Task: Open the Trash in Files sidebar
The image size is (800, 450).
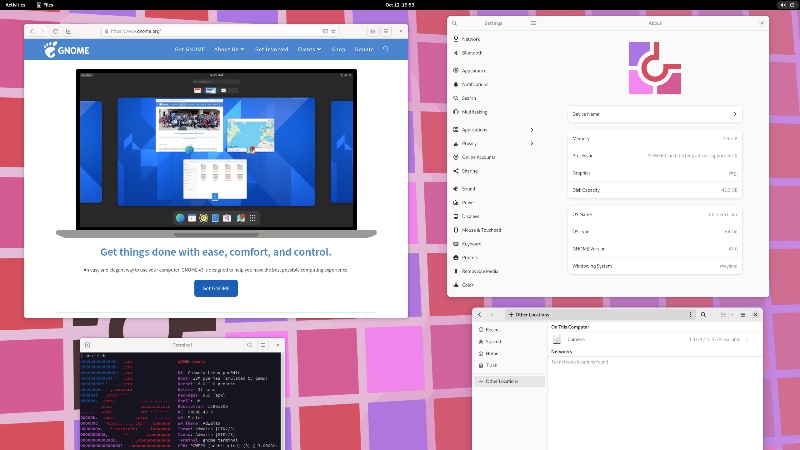Action: tap(491, 365)
